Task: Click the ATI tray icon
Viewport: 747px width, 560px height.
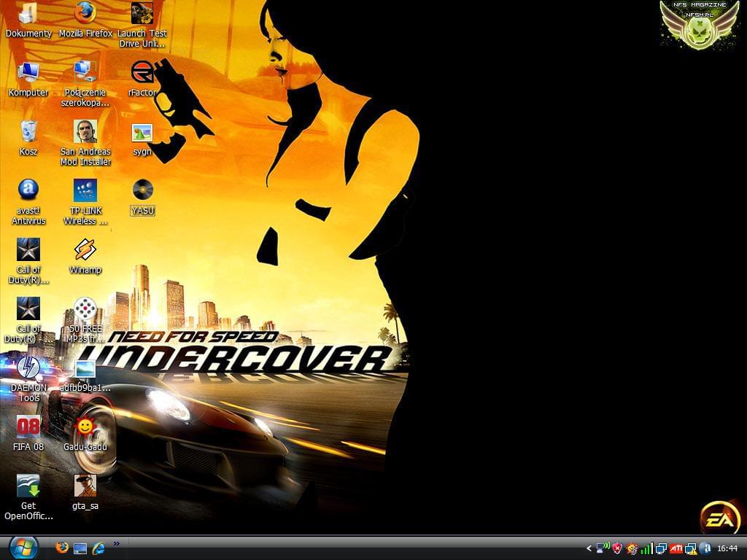Action: point(676,548)
